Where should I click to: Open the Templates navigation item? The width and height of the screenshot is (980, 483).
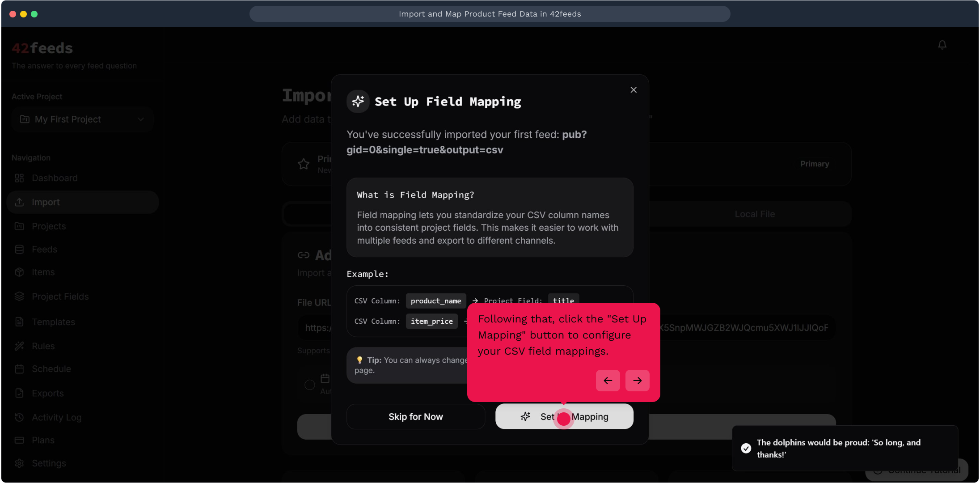tap(53, 322)
